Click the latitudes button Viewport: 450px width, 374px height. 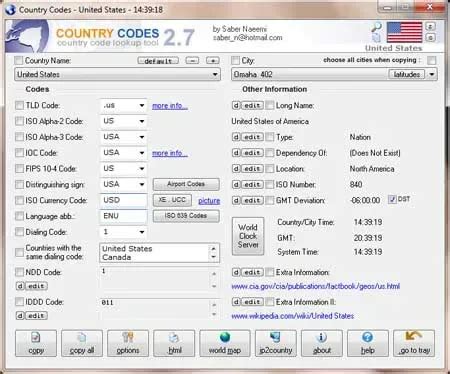point(407,74)
